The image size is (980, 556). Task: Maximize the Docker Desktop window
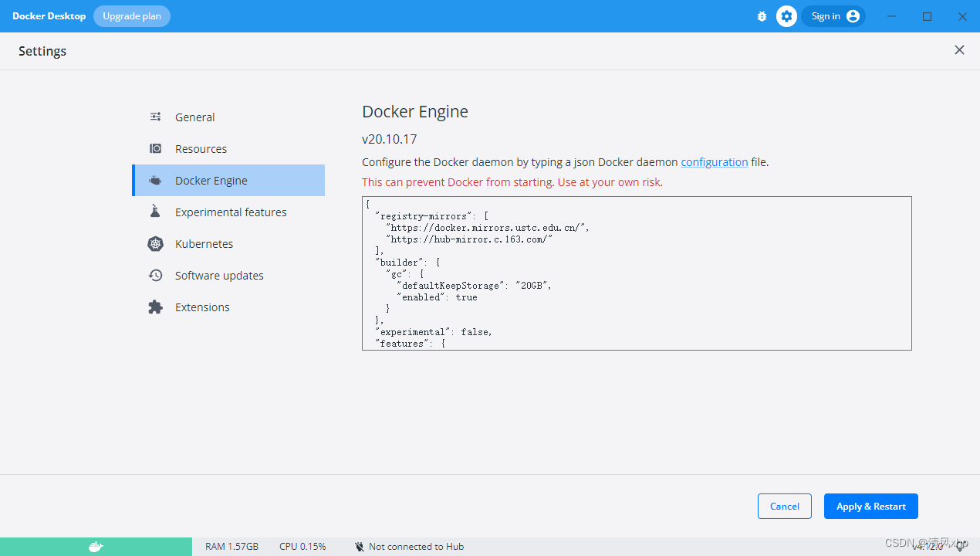click(928, 16)
